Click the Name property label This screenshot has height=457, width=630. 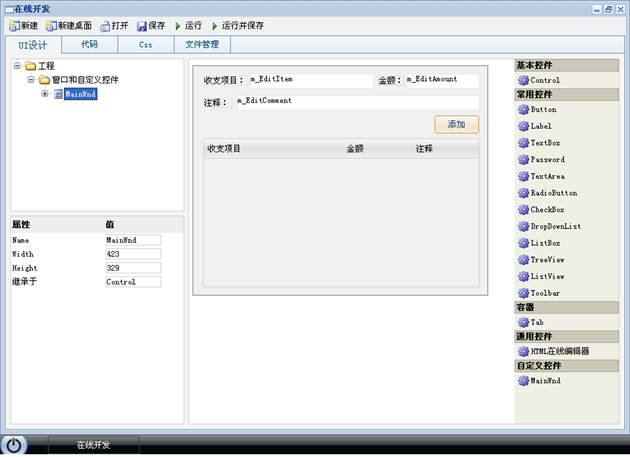[x=20, y=240]
